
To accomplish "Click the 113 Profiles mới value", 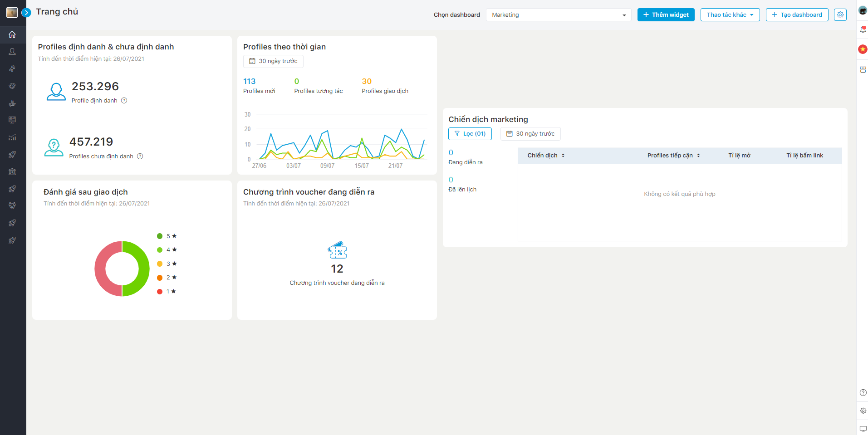I will [x=250, y=82].
